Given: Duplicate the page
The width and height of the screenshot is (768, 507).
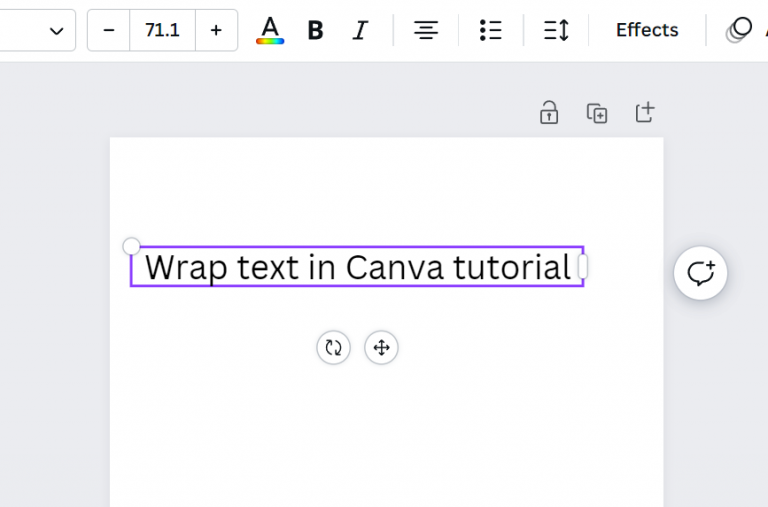Looking at the screenshot, I should coord(597,113).
